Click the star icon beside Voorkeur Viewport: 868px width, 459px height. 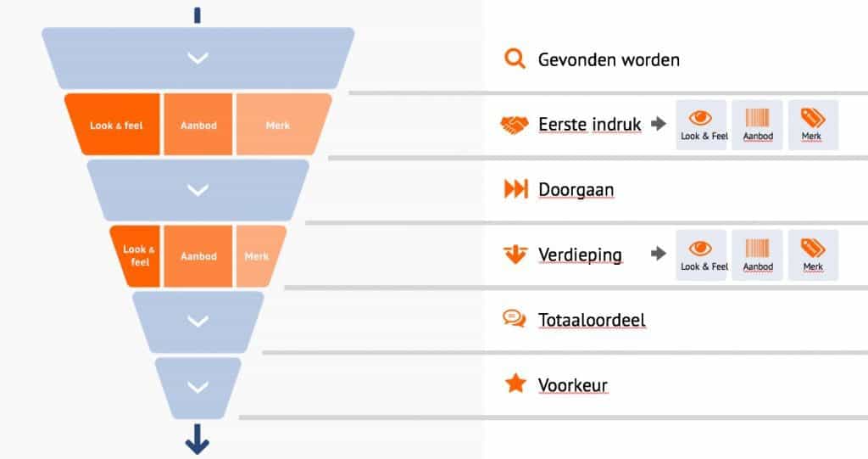tap(515, 384)
